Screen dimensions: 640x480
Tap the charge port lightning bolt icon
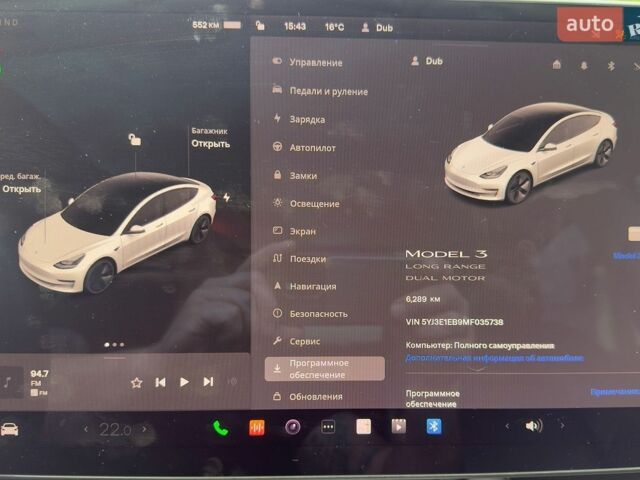[227, 198]
